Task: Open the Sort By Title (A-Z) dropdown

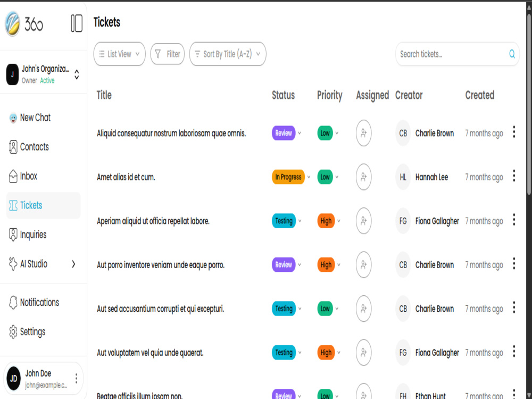Action: [228, 54]
